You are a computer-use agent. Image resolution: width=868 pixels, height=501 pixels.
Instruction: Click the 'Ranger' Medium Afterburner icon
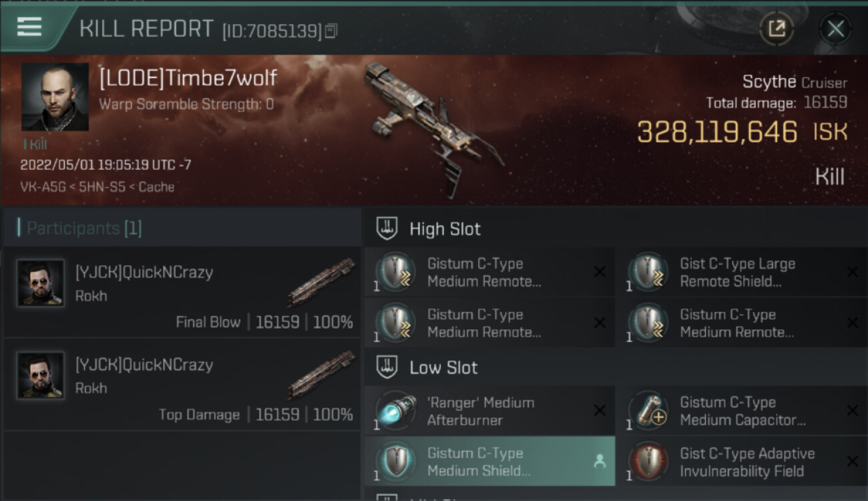pyautogui.click(x=396, y=411)
